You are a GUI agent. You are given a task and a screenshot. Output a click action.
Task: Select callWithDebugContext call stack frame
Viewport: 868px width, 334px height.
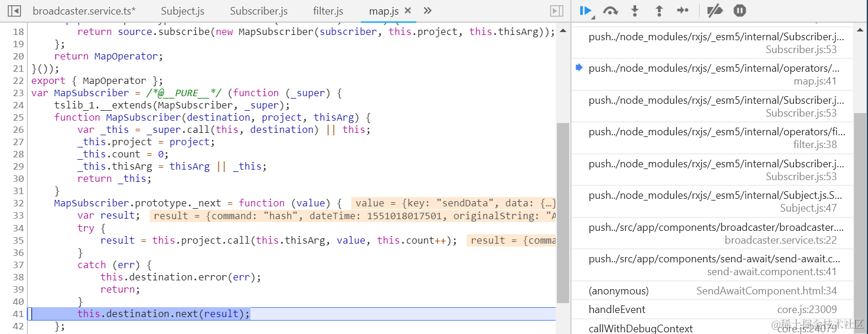712,328
